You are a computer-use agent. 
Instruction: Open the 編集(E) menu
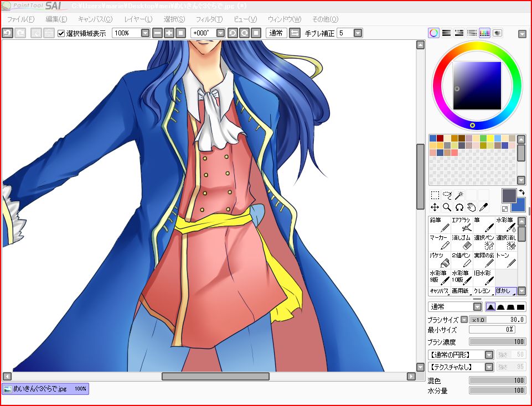[x=56, y=19]
